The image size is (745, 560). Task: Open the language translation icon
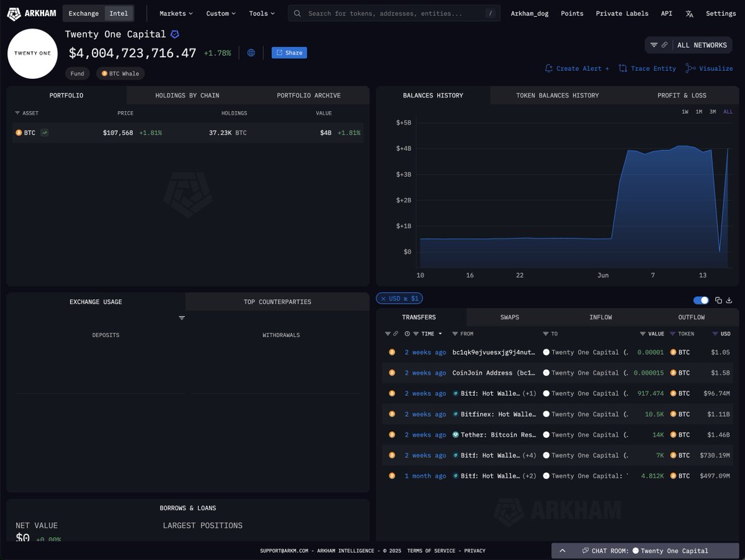tap(689, 14)
